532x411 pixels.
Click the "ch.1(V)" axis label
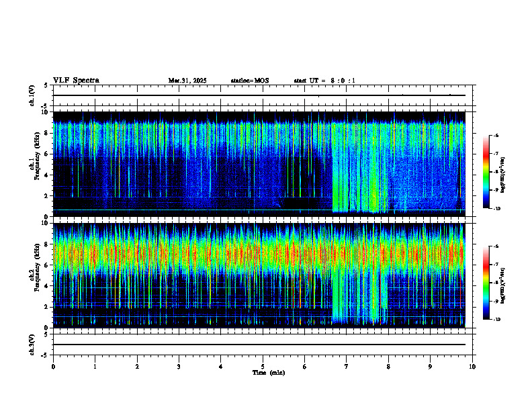coord(32,95)
